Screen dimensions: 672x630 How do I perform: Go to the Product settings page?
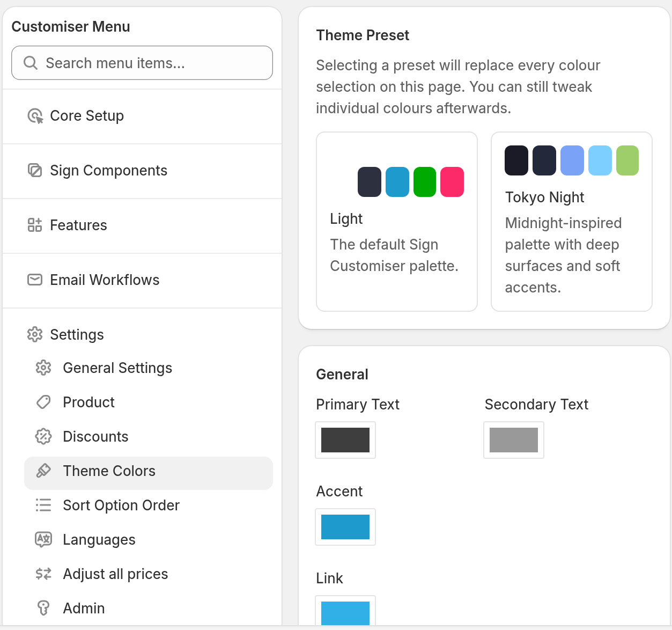click(x=149, y=402)
